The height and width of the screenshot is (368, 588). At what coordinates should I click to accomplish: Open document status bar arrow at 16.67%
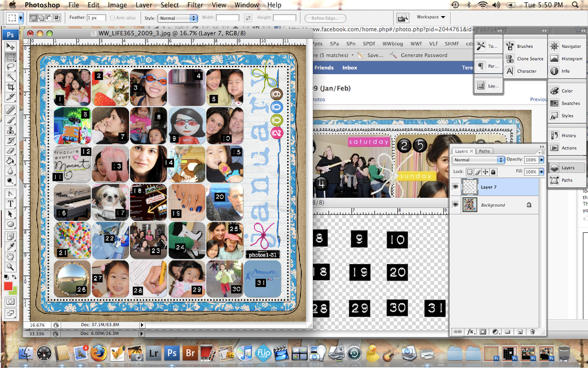(142, 325)
